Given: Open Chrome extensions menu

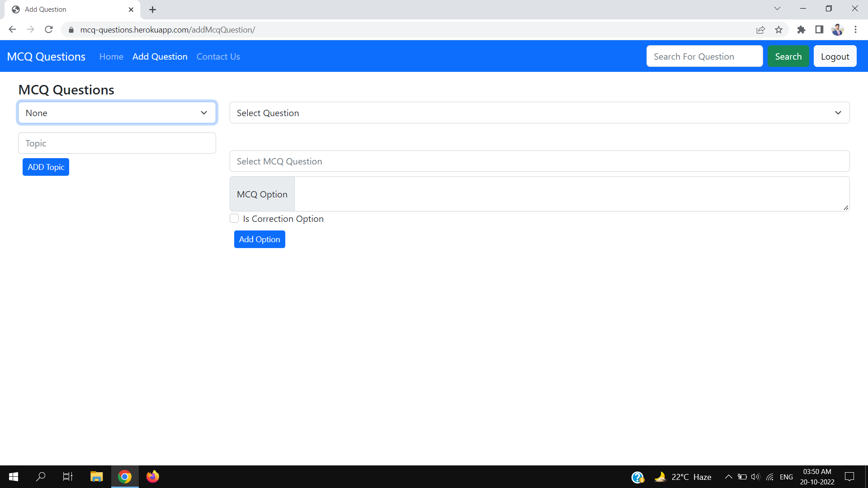Looking at the screenshot, I should click(801, 29).
